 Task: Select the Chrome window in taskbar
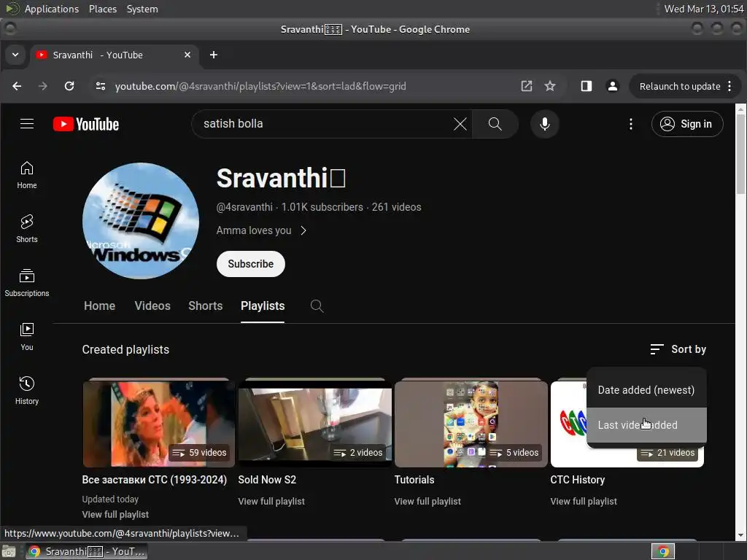86,551
